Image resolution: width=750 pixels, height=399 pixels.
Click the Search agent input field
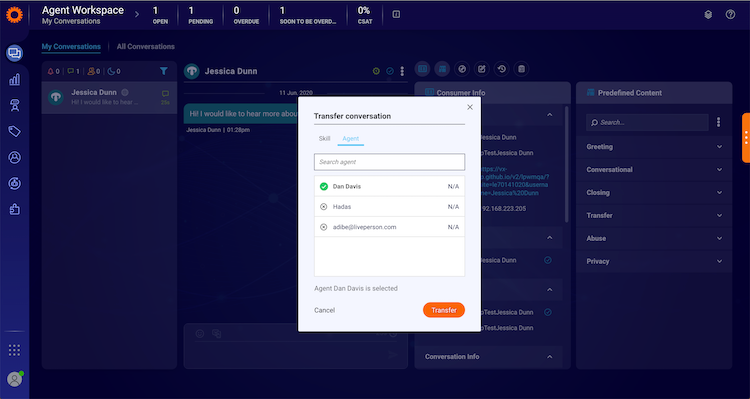pyautogui.click(x=389, y=162)
